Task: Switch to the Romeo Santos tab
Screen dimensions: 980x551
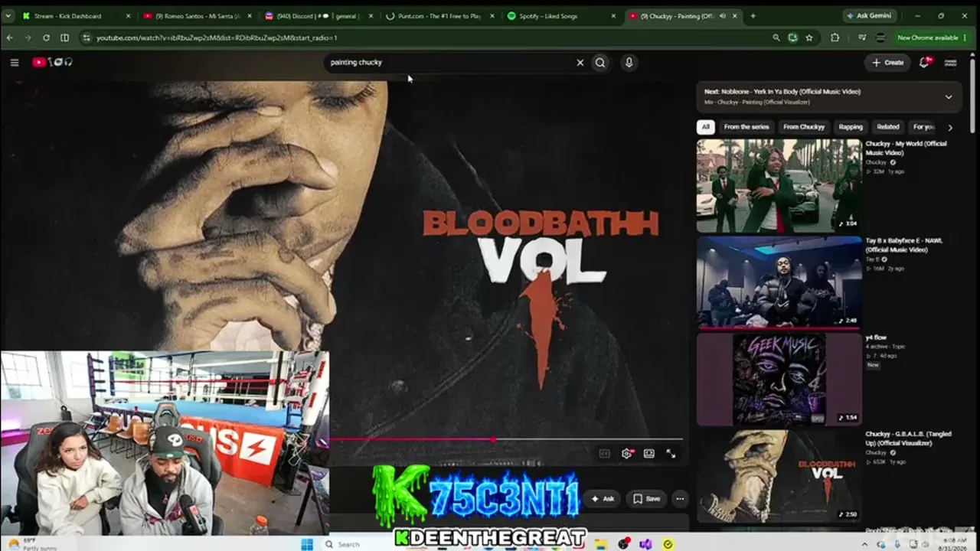Action: (197, 15)
